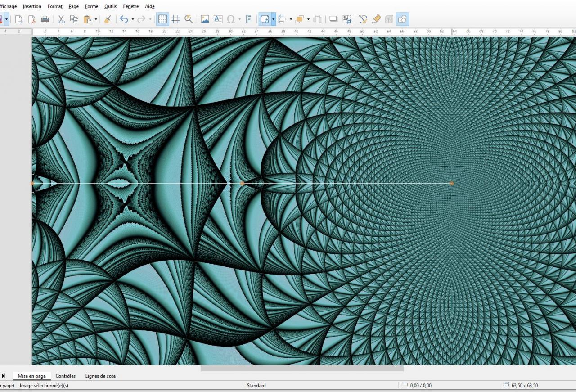The width and height of the screenshot is (576, 392).
Task: Click the Print icon in toolbar
Action: 45,19
